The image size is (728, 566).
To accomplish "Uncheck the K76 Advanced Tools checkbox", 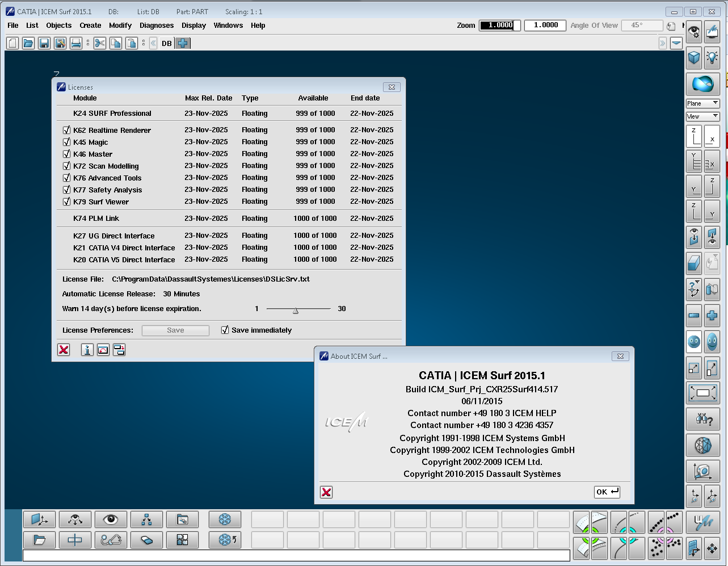I will click(66, 178).
